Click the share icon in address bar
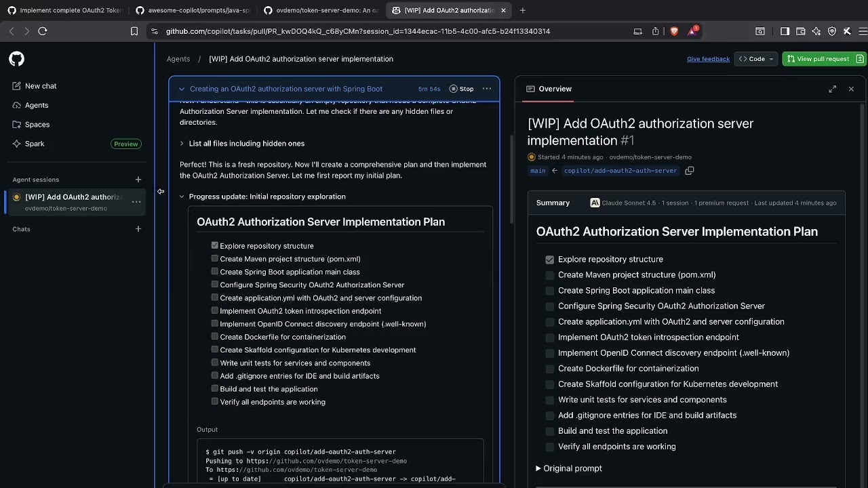868x488 pixels. tap(655, 31)
